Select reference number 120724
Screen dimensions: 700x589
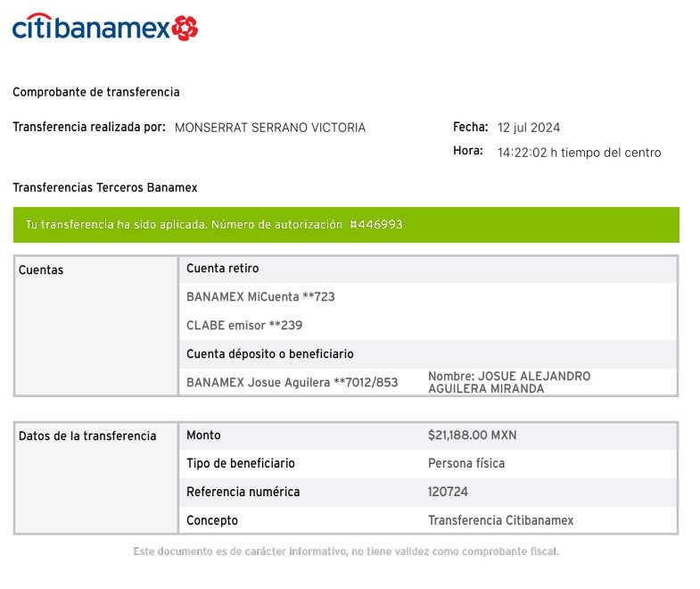pyautogui.click(x=448, y=492)
